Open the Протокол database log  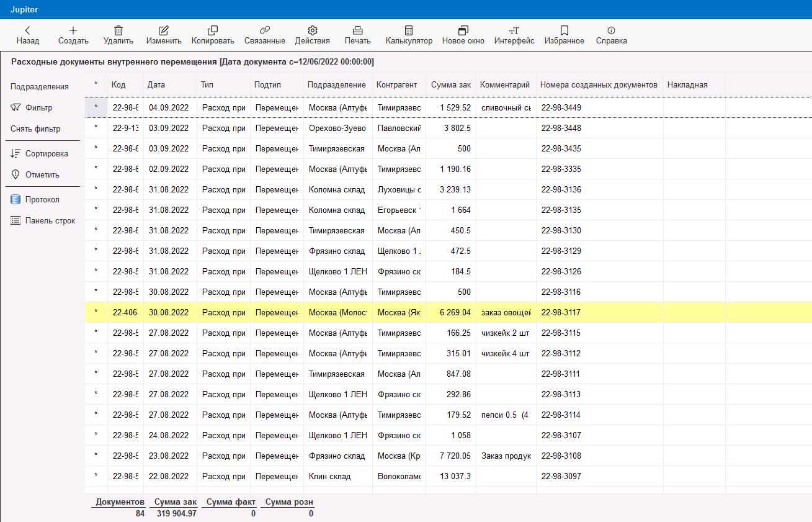click(35, 199)
